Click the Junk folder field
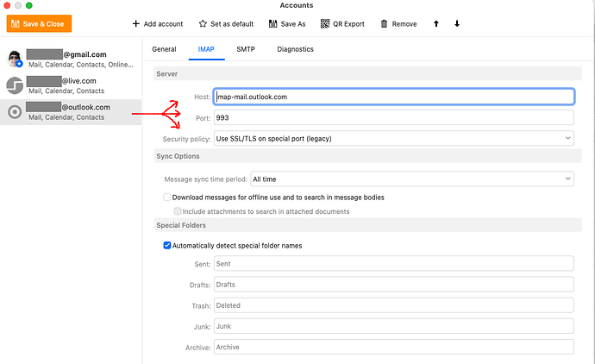 [x=394, y=326]
